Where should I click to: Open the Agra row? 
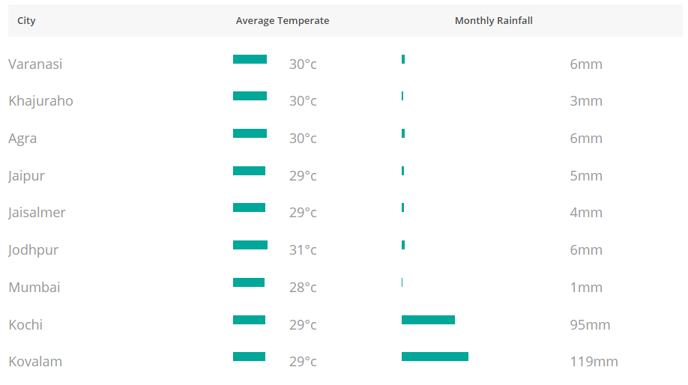click(x=22, y=138)
